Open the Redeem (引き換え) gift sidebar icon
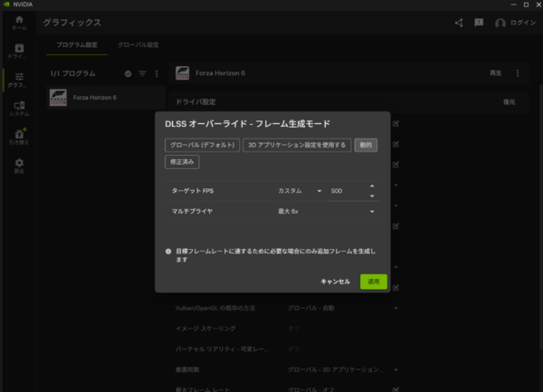The width and height of the screenshot is (543, 392). point(19,137)
